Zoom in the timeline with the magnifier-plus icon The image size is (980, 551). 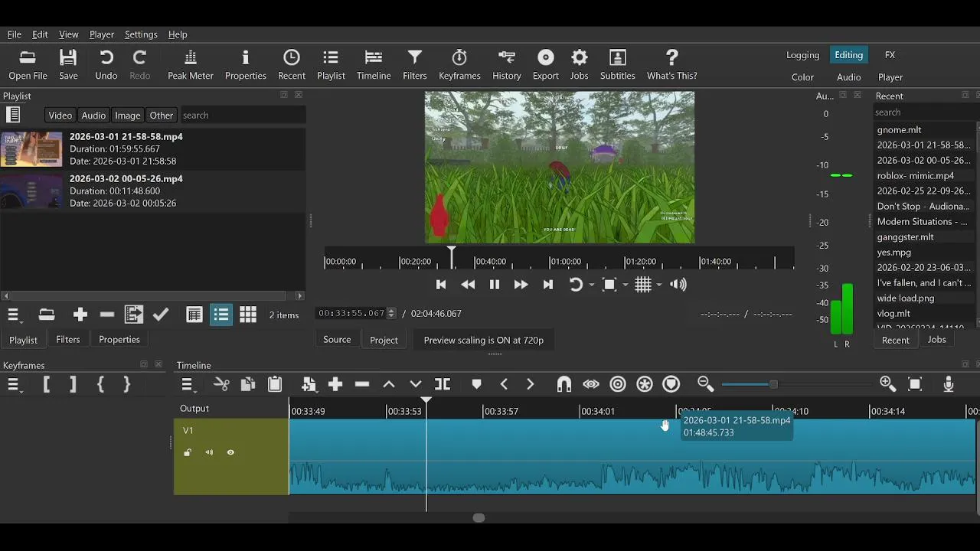[888, 384]
